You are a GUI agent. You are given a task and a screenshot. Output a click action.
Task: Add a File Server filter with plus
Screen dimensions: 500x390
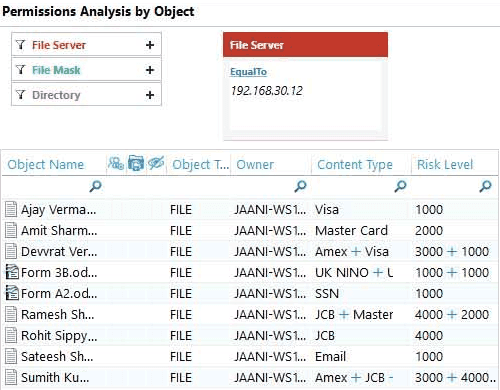(x=150, y=45)
